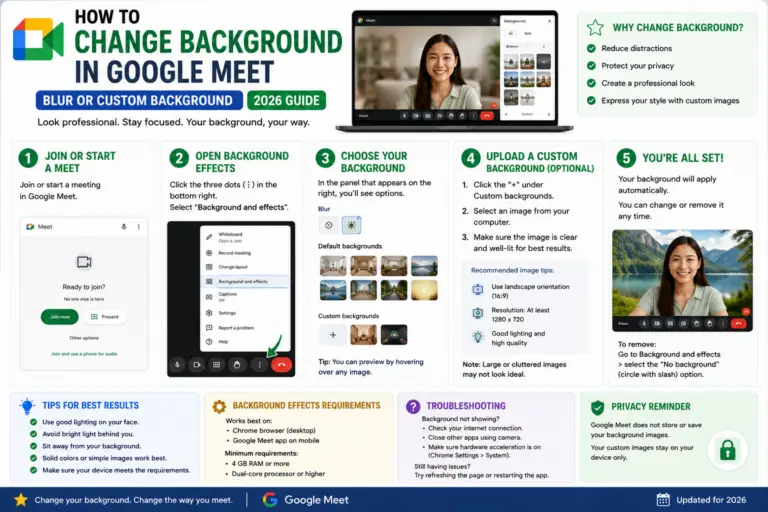Click the checkmark next to Avoid bright light behind you

tap(33, 434)
